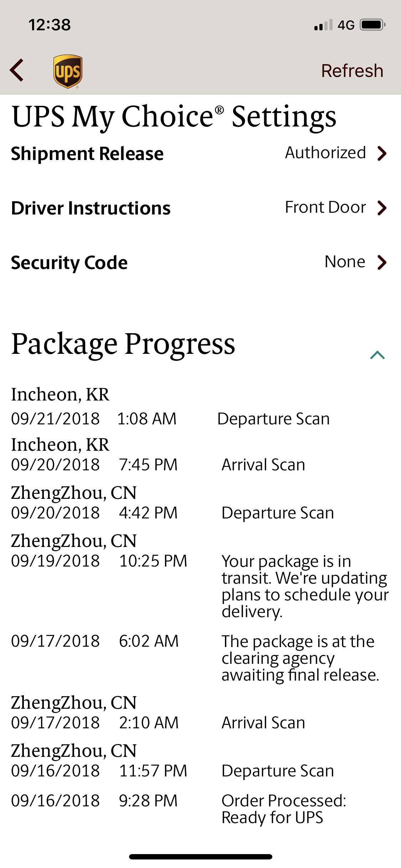
Task: Tap the UPS My Choice Settings title
Action: [x=174, y=117]
